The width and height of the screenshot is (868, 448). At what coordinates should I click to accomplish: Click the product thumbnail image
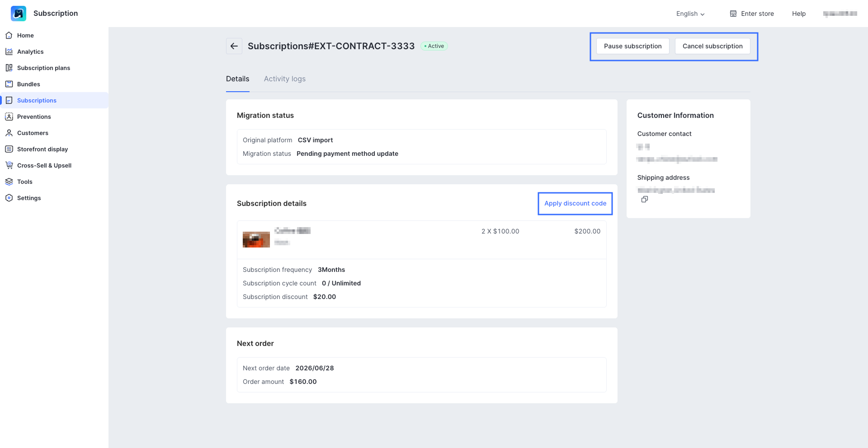pyautogui.click(x=256, y=239)
